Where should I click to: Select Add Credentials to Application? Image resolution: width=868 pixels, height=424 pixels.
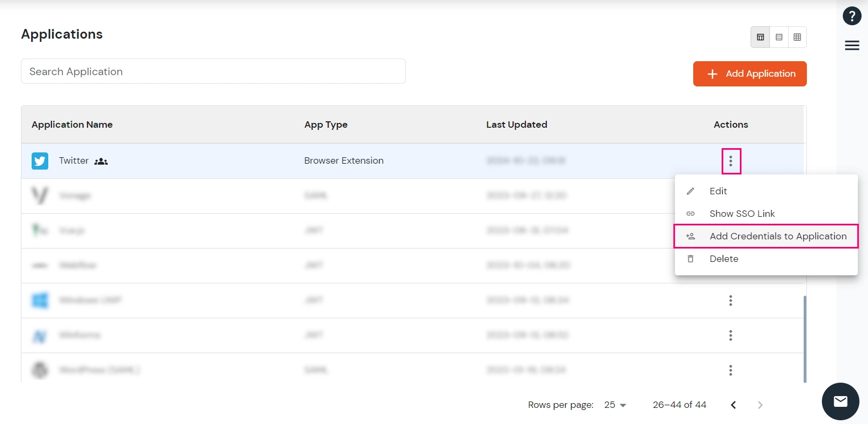[766, 236]
